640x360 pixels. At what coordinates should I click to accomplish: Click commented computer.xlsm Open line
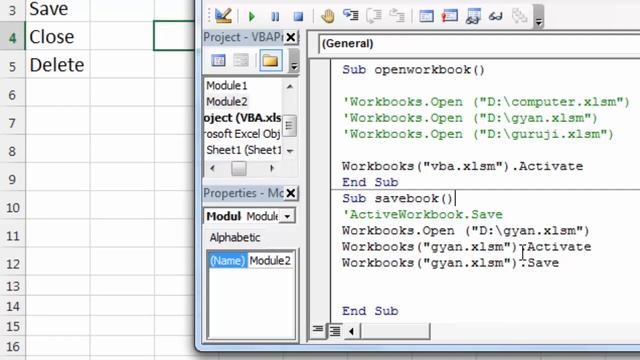[486, 102]
